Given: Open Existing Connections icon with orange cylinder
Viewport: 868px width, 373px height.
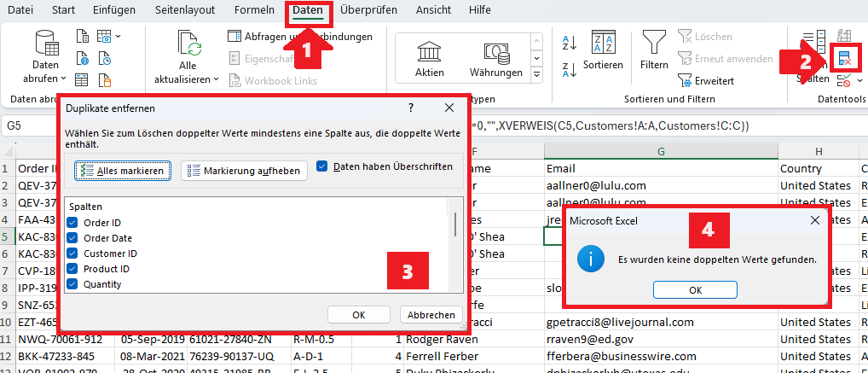Looking at the screenshot, I should [x=105, y=80].
